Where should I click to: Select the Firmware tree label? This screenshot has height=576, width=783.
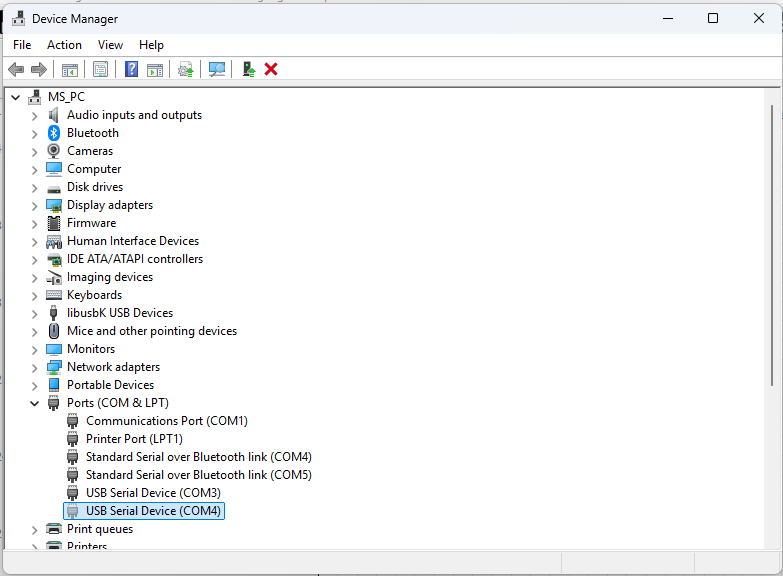click(91, 223)
